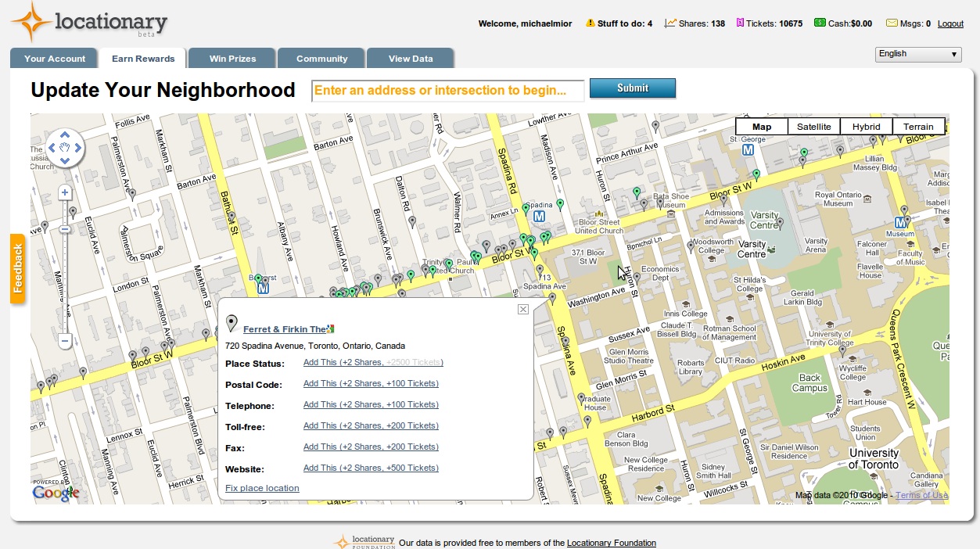This screenshot has width=980, height=549.
Task: Click the map zoom slider handle
Action: (65, 229)
